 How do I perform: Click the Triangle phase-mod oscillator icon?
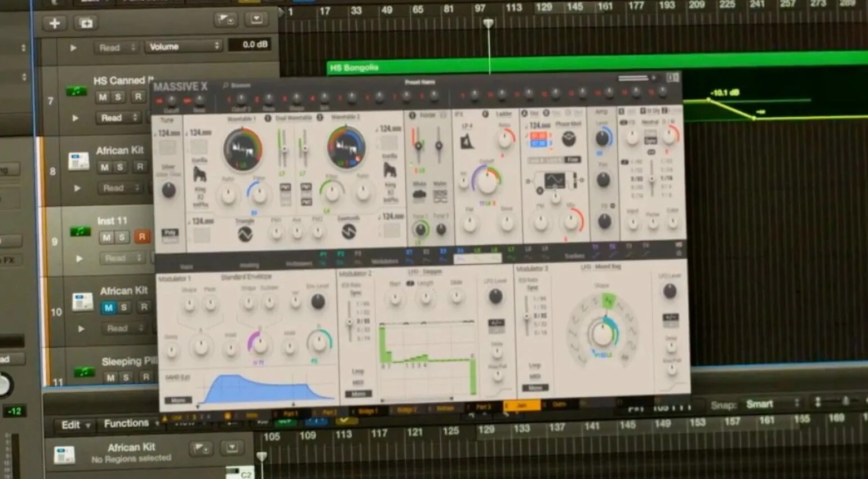click(x=245, y=233)
